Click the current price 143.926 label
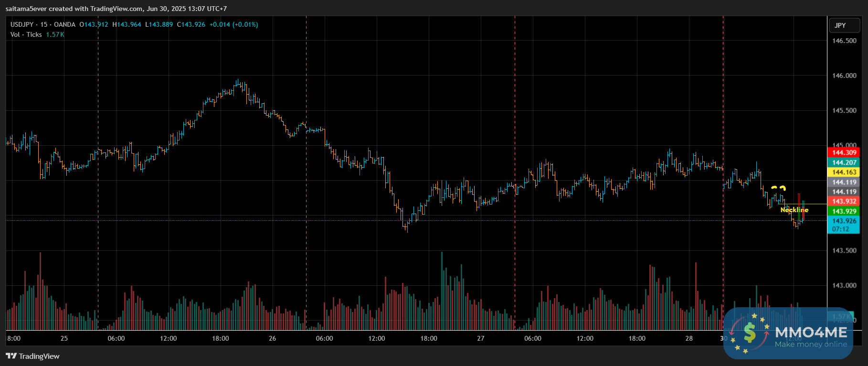 [844, 221]
